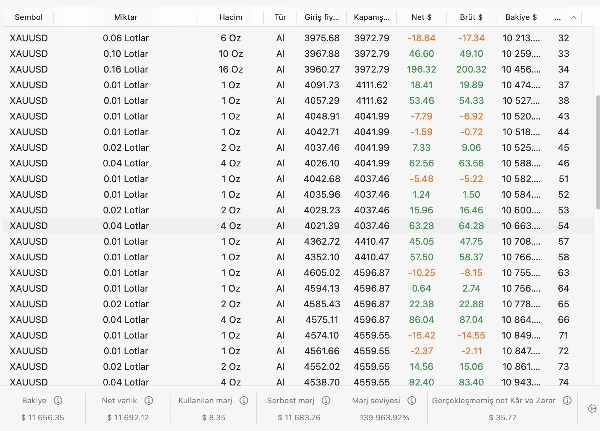
Task: Click the Bakiye $ column header
Action: [x=521, y=17]
